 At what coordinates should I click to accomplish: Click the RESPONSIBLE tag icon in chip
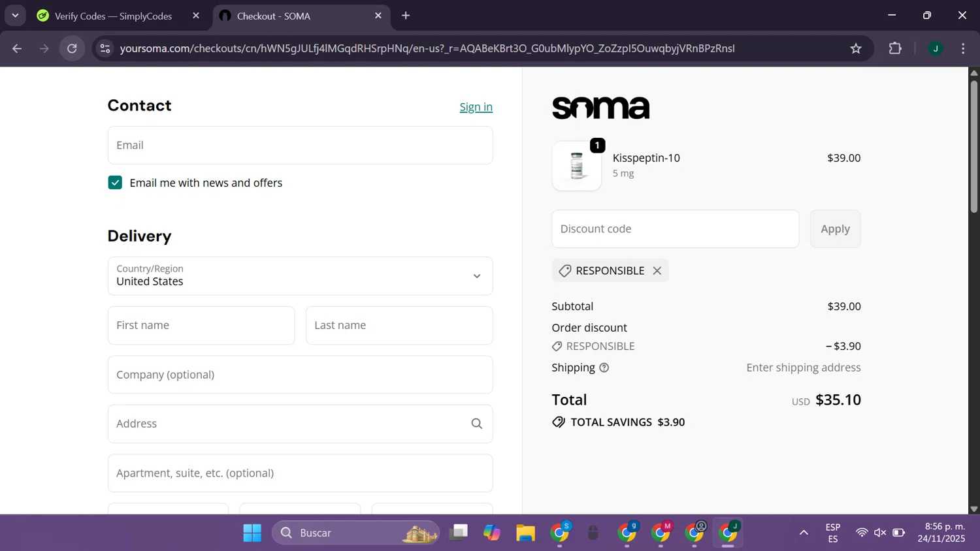click(x=565, y=270)
